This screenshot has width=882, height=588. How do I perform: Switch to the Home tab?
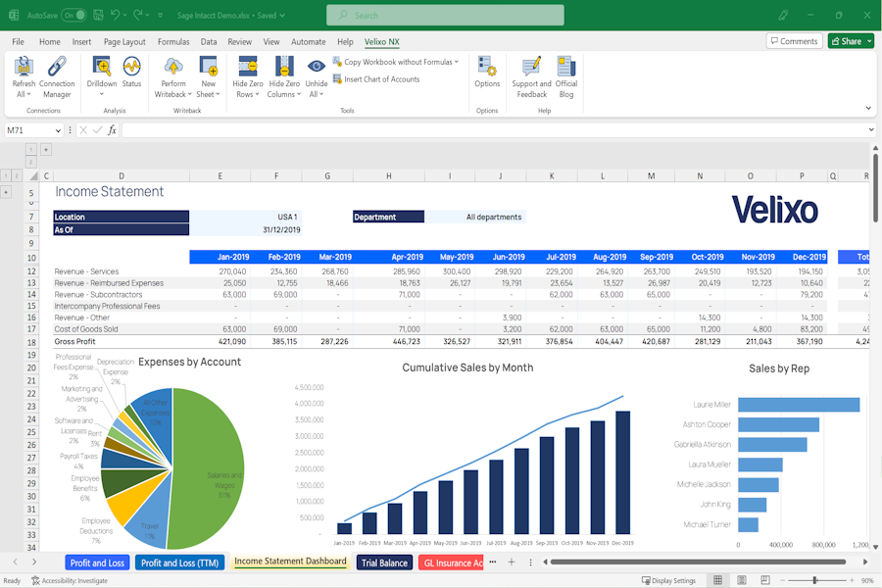tap(50, 41)
